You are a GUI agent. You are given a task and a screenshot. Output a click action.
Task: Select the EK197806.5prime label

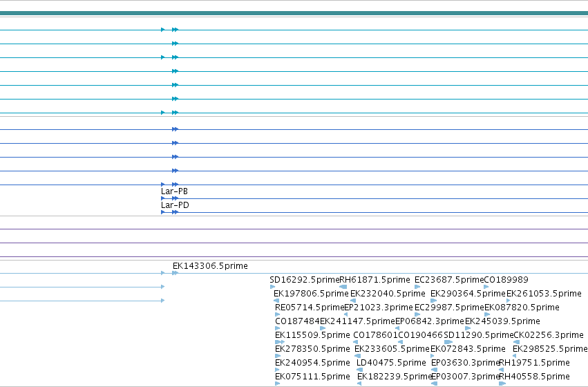tap(311, 294)
